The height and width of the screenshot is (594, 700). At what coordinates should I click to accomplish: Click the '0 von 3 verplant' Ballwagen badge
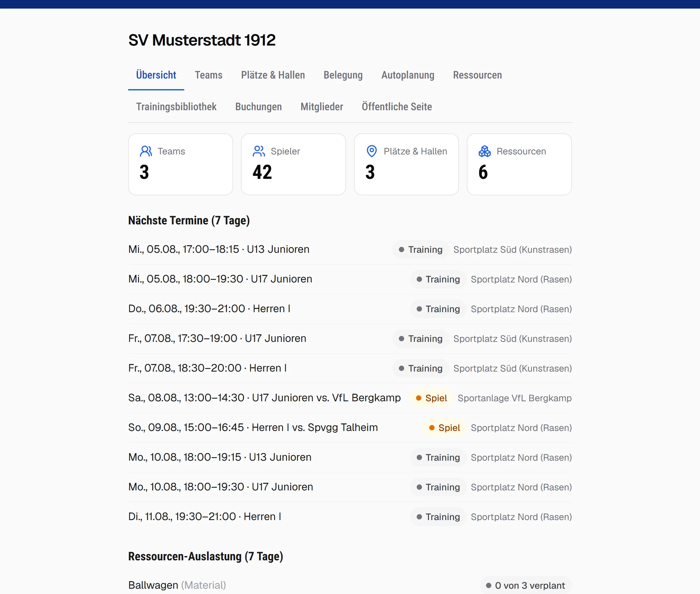click(x=526, y=585)
